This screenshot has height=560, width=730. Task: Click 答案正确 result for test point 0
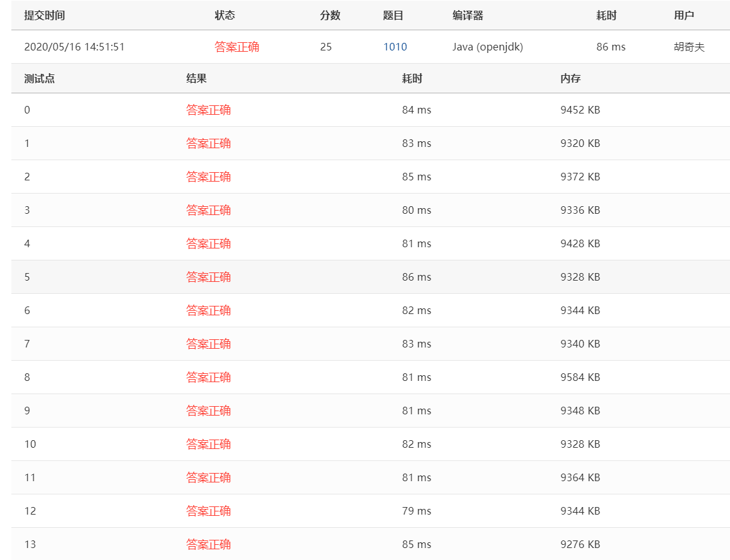[208, 110]
